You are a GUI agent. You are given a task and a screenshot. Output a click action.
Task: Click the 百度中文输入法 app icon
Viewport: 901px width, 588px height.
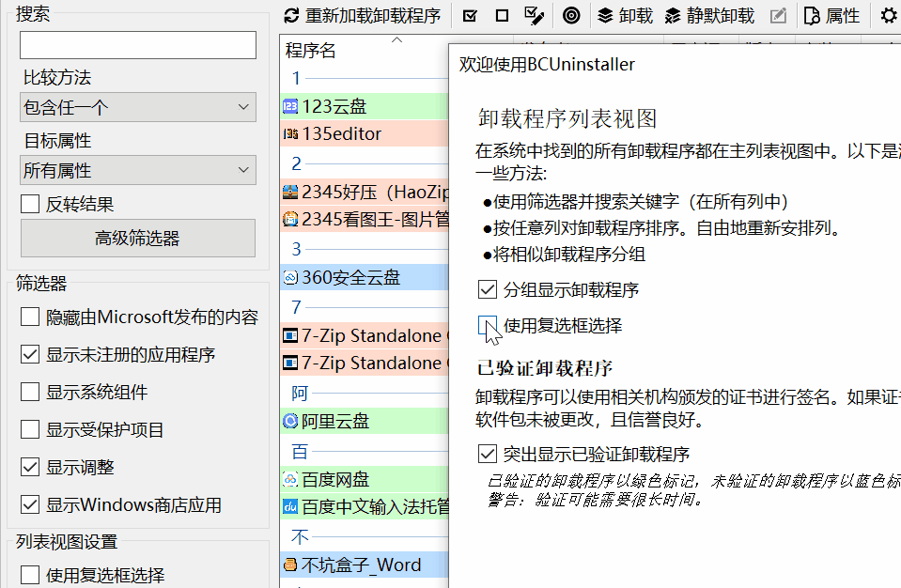[x=290, y=506]
